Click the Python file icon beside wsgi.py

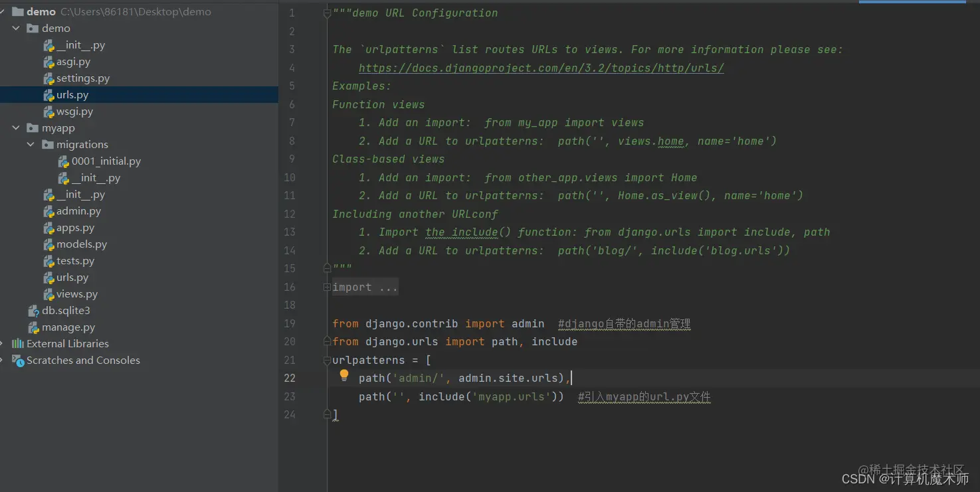49,112
